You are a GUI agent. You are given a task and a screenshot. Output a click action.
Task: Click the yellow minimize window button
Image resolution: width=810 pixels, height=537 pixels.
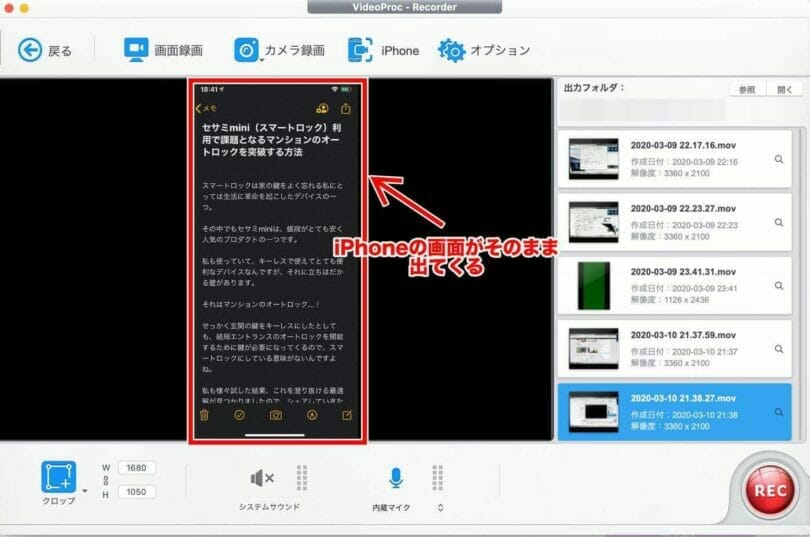[x=24, y=8]
